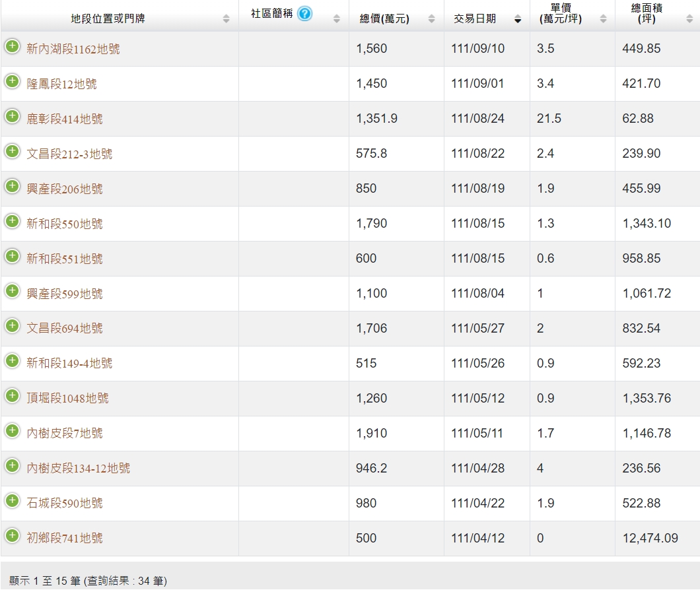Click the green plus icon beside 頂堀段1048地號
The width and height of the screenshot is (700, 590).
tap(13, 396)
